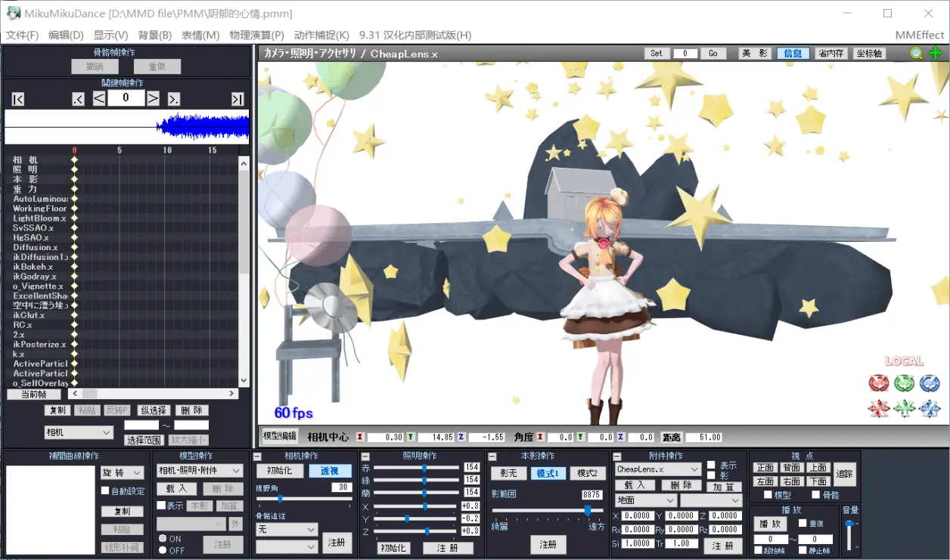The image size is (950, 560).
Task: Collapse the 照明操作 panel with minus icon
Action: [x=365, y=456]
